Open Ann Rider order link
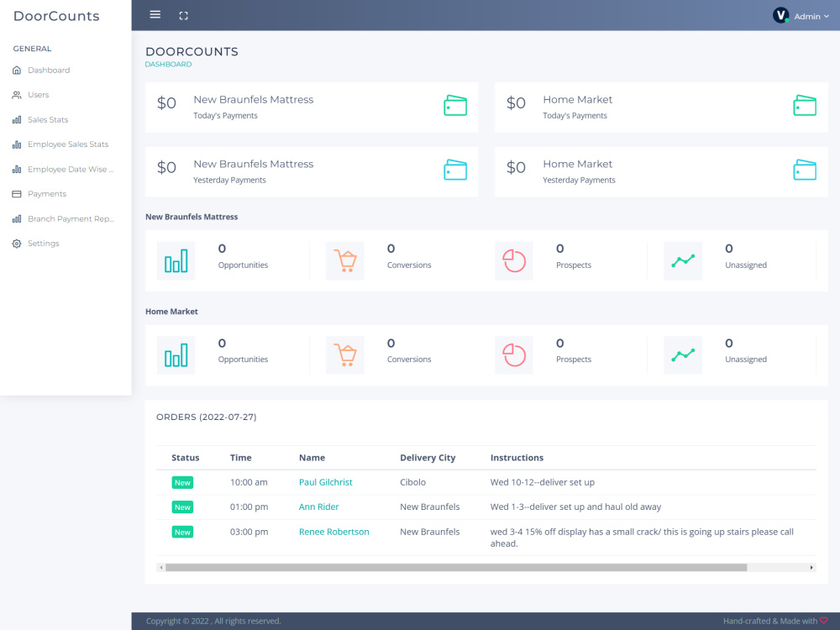Viewport: 840px width, 630px height. pos(318,507)
